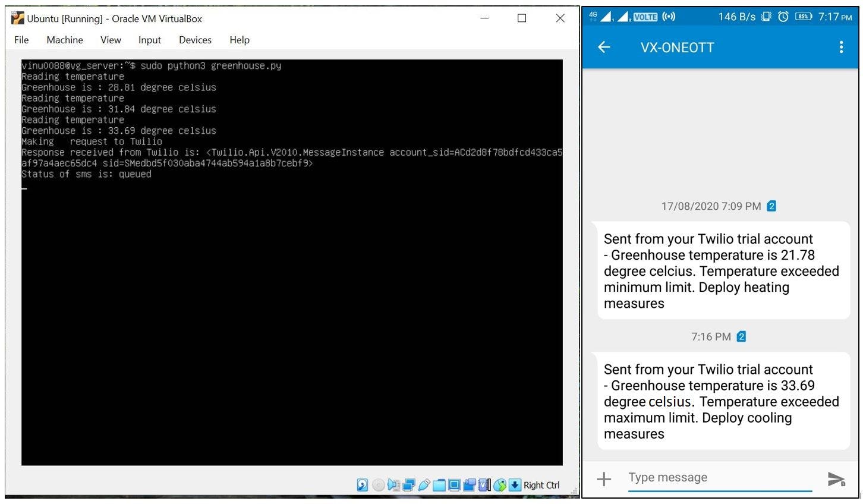Tap the vibrate mode icon in phone status bar

[x=766, y=17]
